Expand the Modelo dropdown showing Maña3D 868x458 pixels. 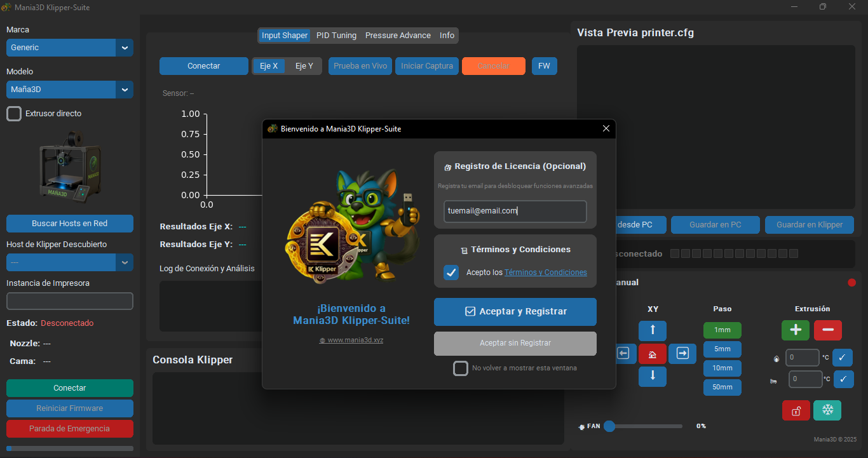coord(70,90)
